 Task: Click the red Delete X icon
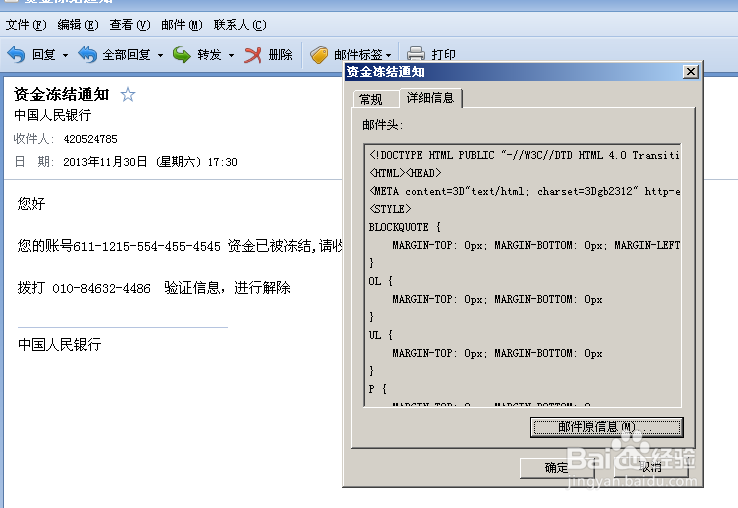(x=253, y=55)
